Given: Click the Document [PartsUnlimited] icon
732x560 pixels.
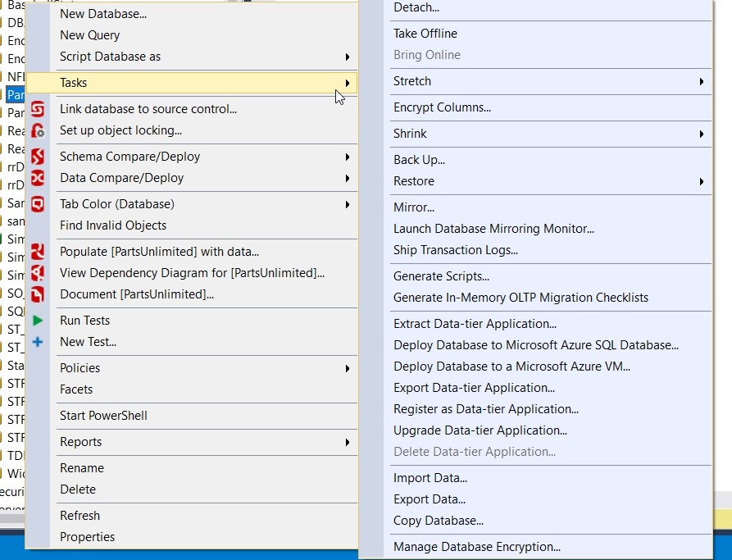Looking at the screenshot, I should (38, 294).
